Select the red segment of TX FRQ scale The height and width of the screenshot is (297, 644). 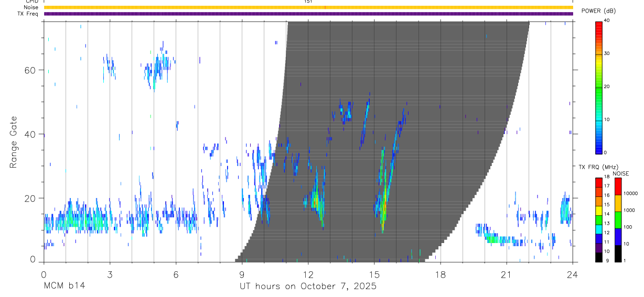(598, 182)
